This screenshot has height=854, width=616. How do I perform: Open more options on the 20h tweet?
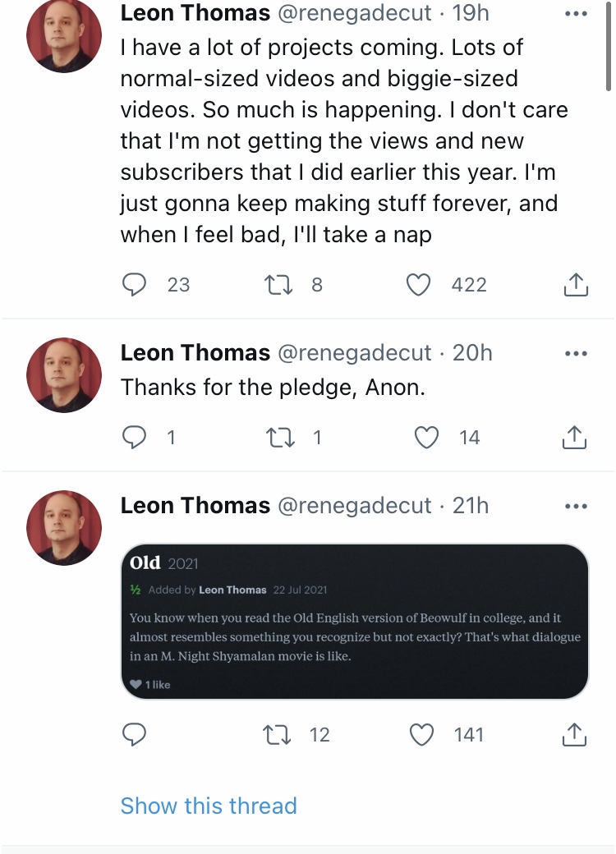coord(577,353)
